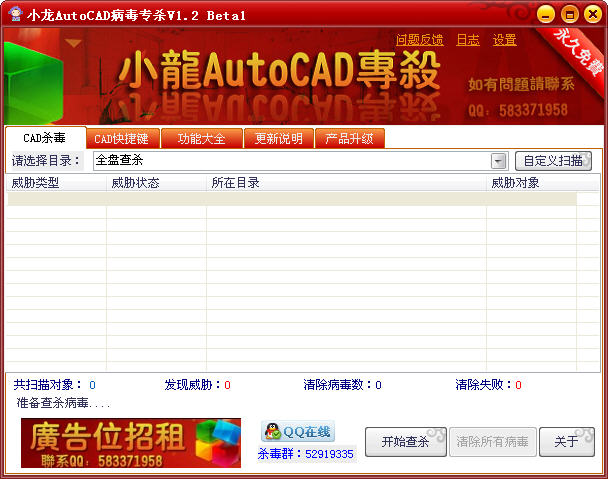This screenshot has width=608, height=479.
Task: Click the app icon in the title bar
Action: 14,15
